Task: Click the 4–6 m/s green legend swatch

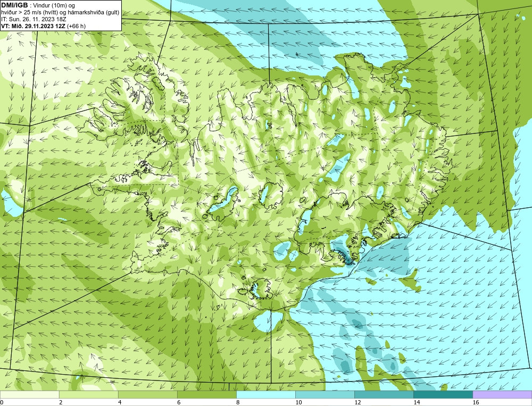Action: pos(147,394)
